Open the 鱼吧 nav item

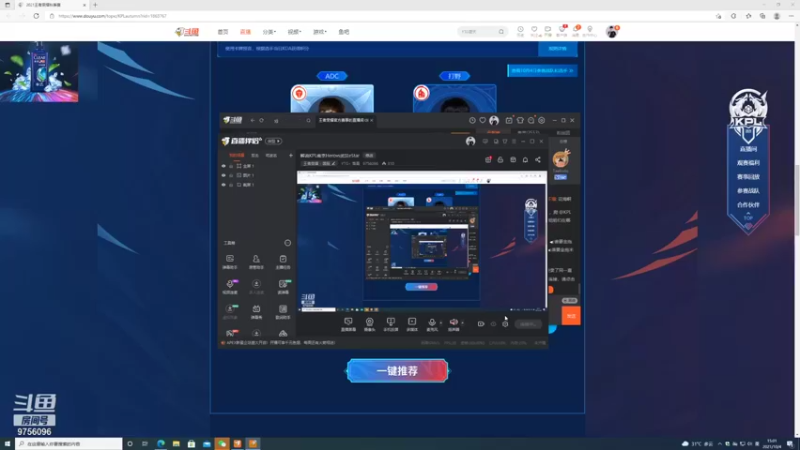click(x=344, y=32)
